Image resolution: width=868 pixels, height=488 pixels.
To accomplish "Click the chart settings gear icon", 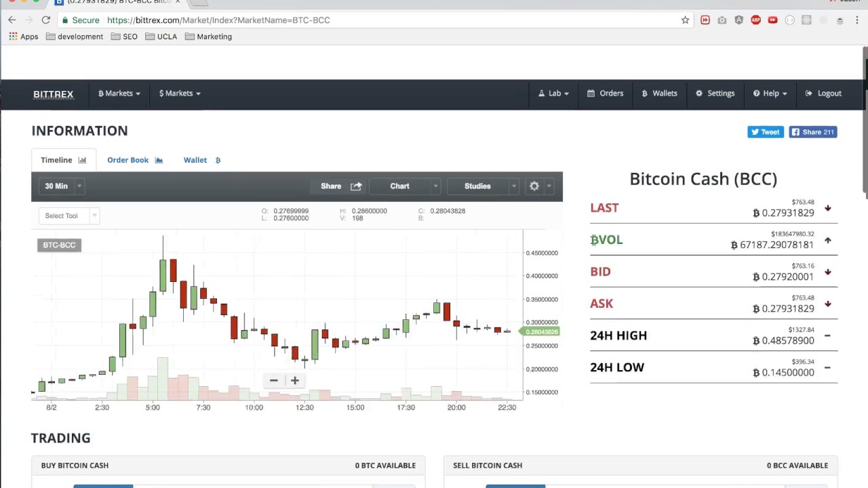I will coord(534,186).
